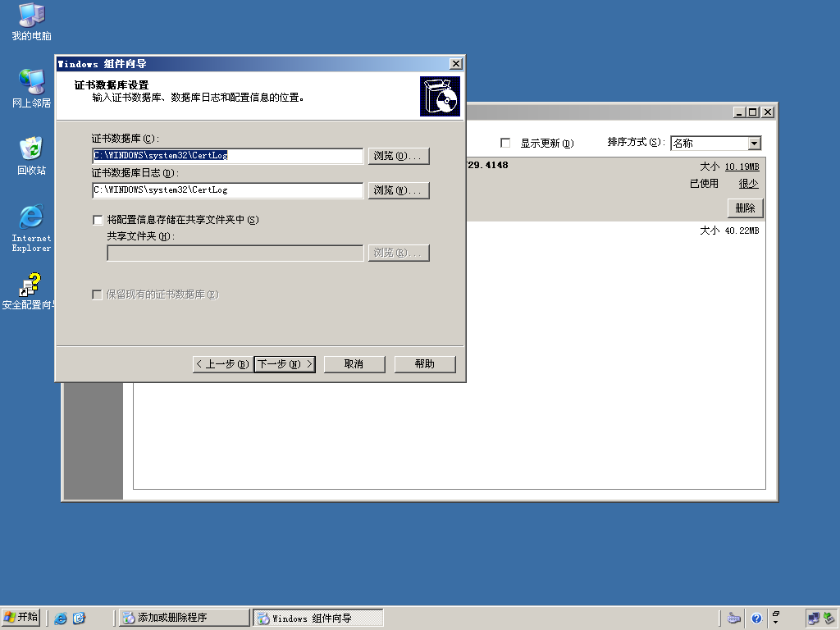
Task: Browse (浏览 O) for certificate database location
Action: pos(399,156)
